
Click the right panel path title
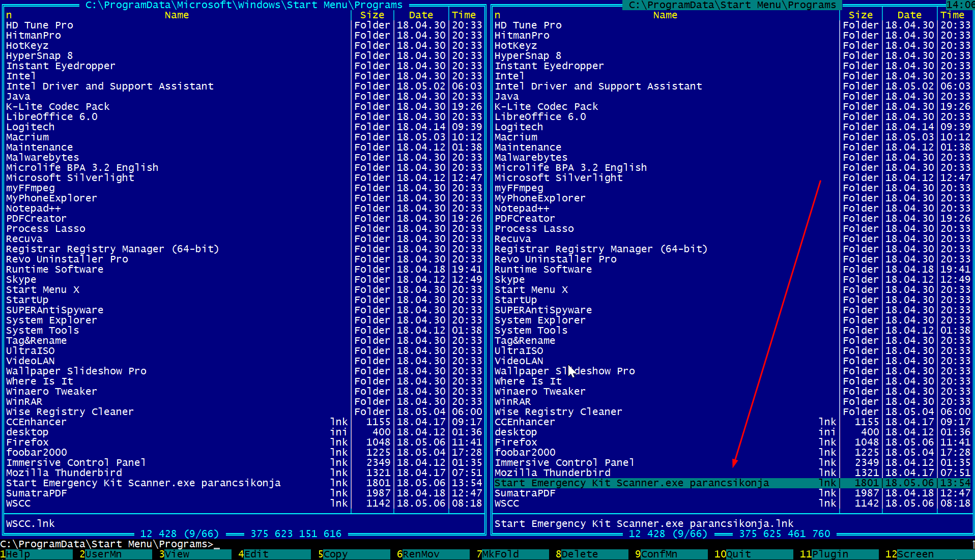[x=732, y=5]
